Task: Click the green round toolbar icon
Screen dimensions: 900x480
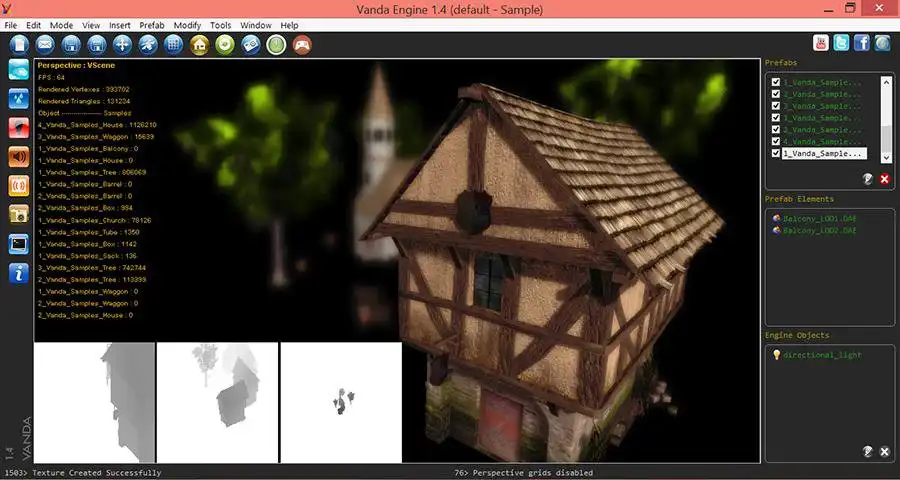Action: click(225, 44)
